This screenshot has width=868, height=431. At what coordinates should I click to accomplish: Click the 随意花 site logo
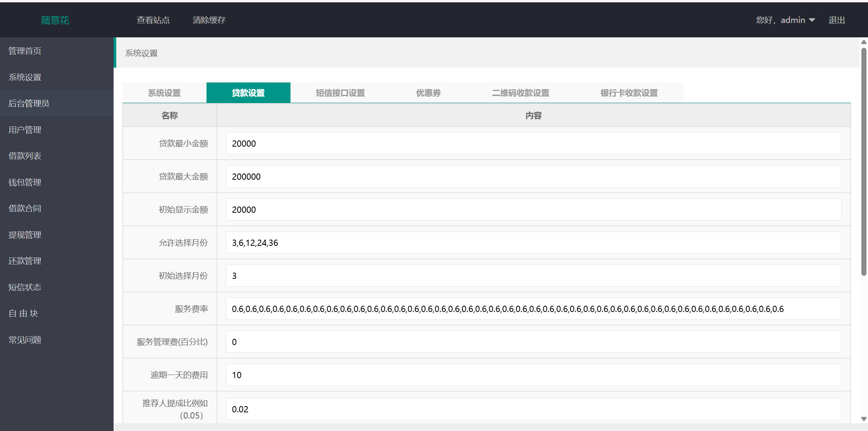55,20
